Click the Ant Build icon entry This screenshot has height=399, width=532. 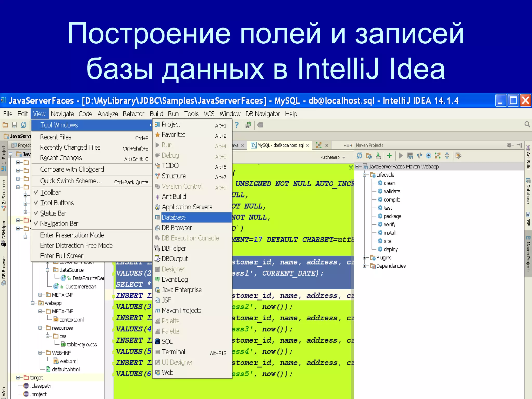pyautogui.click(x=157, y=197)
